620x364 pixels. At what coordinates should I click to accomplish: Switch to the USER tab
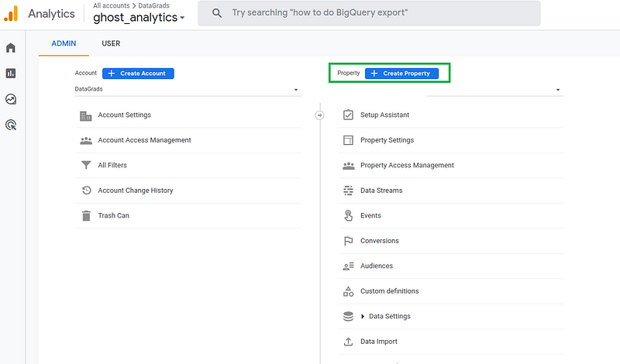click(x=111, y=43)
